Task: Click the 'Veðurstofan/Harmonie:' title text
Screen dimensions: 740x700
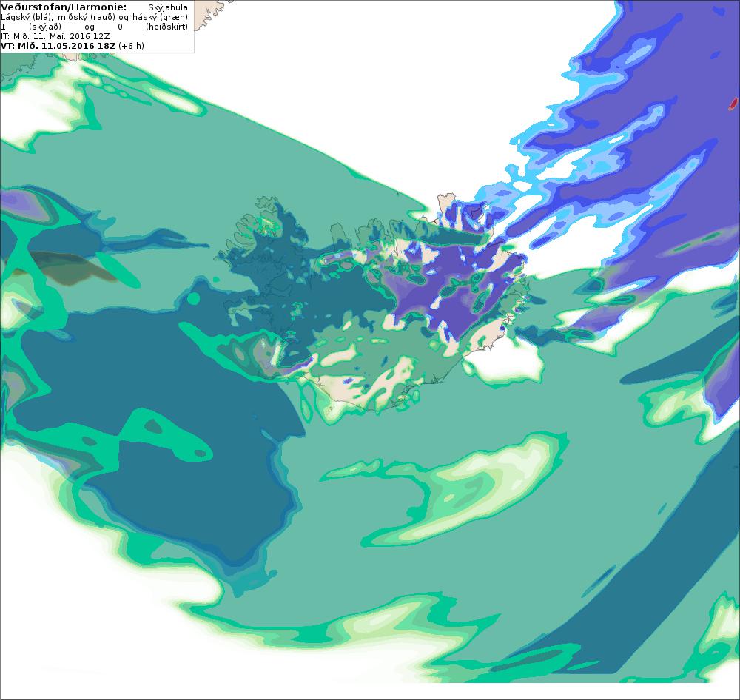Action: (x=64, y=7)
